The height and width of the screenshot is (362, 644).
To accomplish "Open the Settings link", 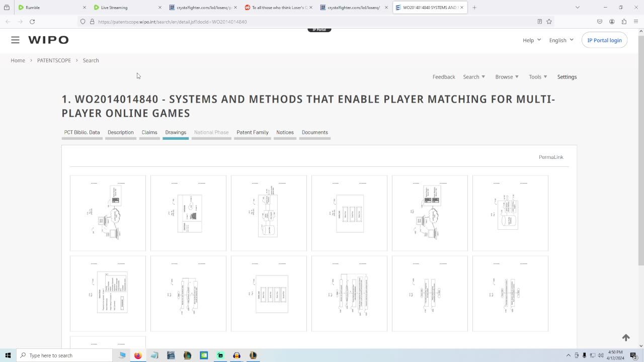I will click(567, 77).
